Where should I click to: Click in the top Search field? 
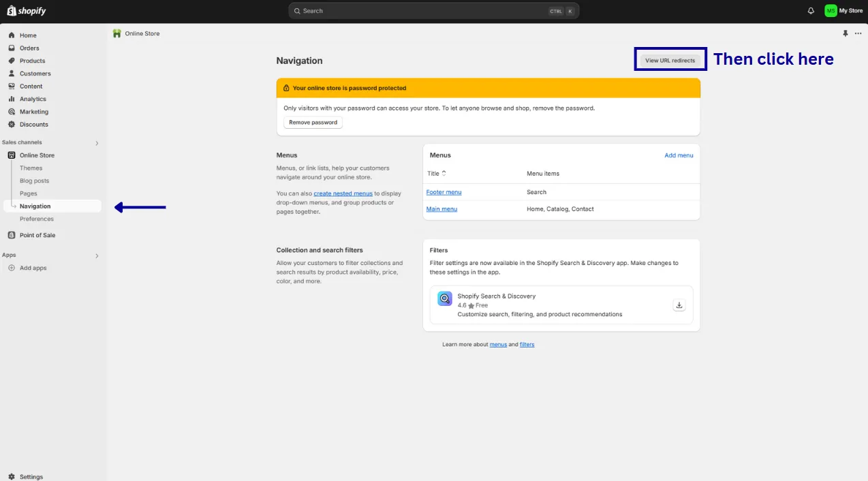point(434,11)
